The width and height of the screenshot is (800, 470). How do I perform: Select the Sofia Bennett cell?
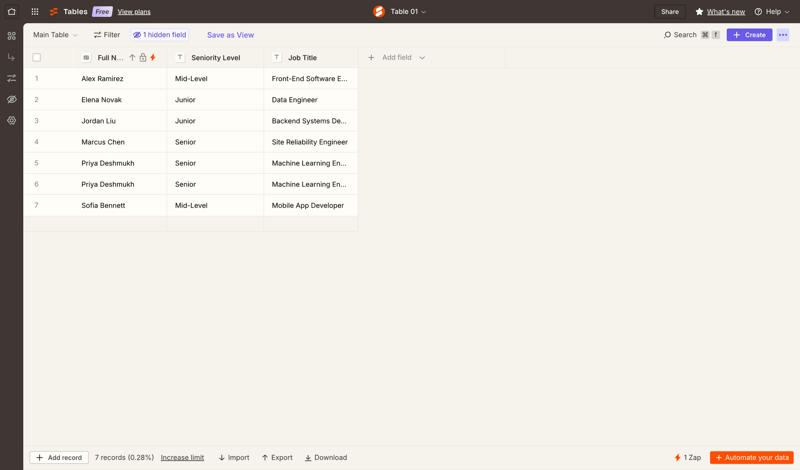point(120,205)
